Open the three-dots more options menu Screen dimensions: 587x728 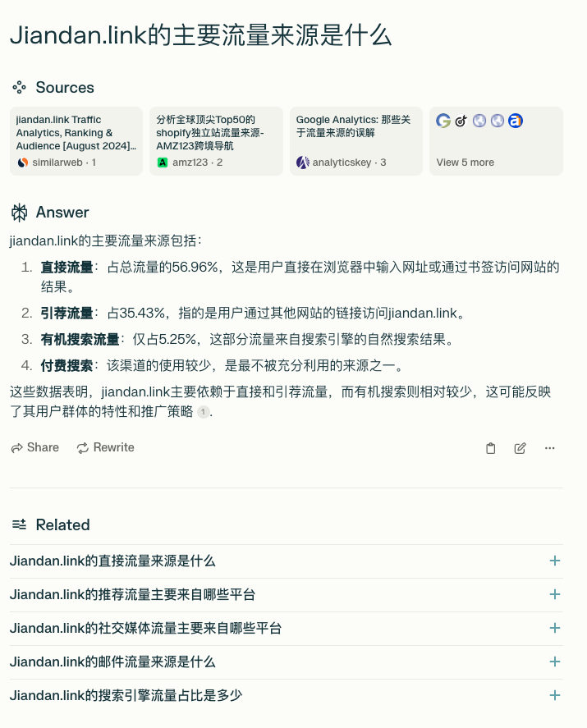550,448
